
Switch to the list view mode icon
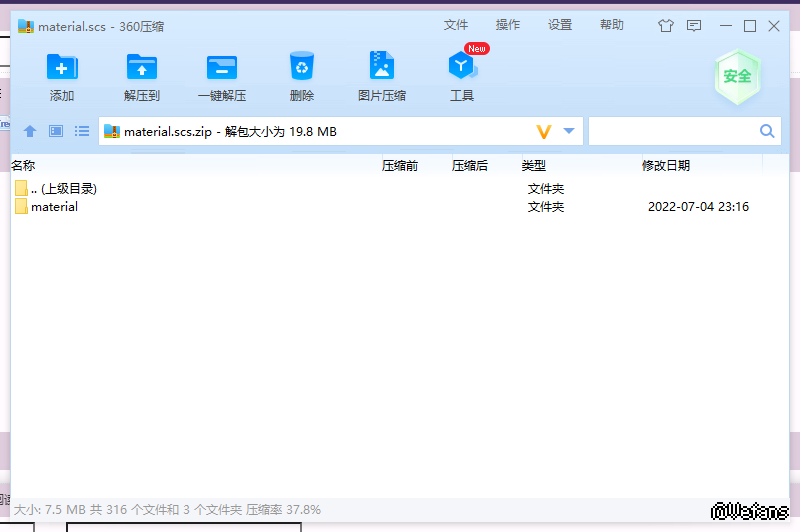click(82, 131)
